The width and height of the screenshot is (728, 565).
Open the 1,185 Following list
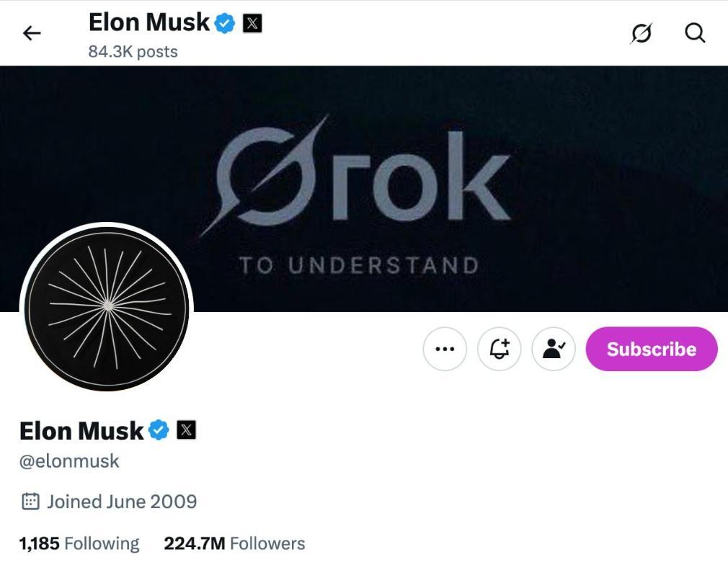(79, 543)
